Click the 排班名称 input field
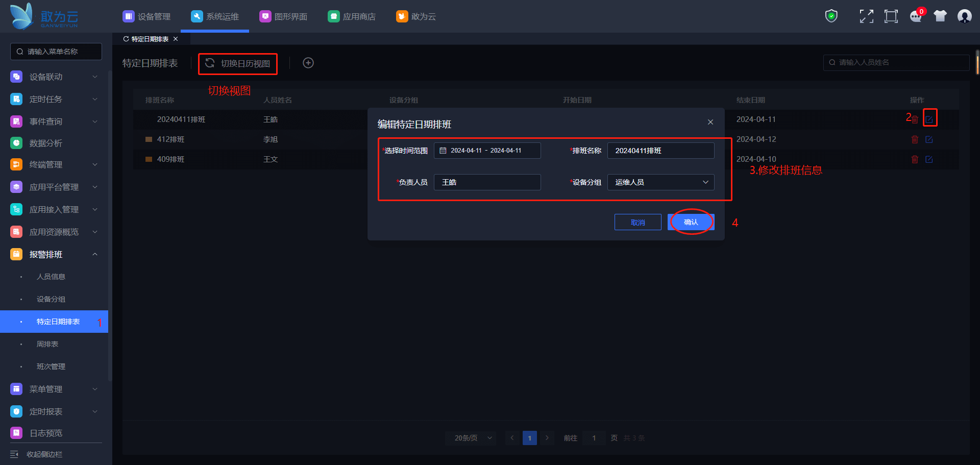This screenshot has height=465, width=980. pos(661,151)
